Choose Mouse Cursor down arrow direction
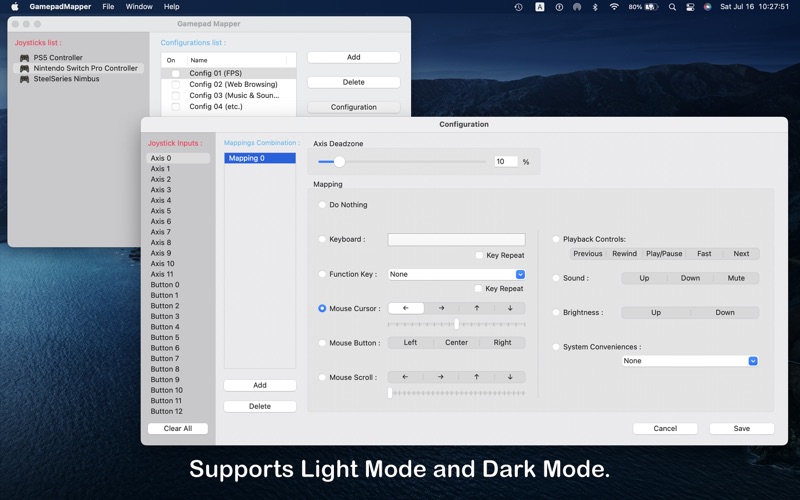Image resolution: width=800 pixels, height=500 pixels. coord(510,308)
